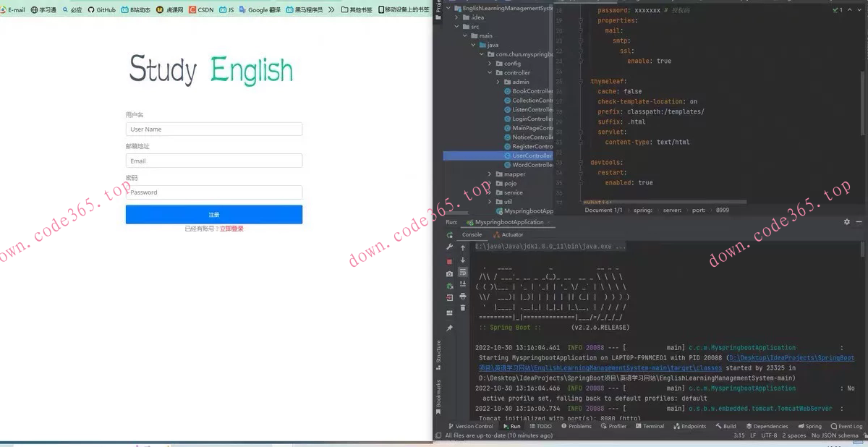
Task: Expand the config package
Action: 490,64
